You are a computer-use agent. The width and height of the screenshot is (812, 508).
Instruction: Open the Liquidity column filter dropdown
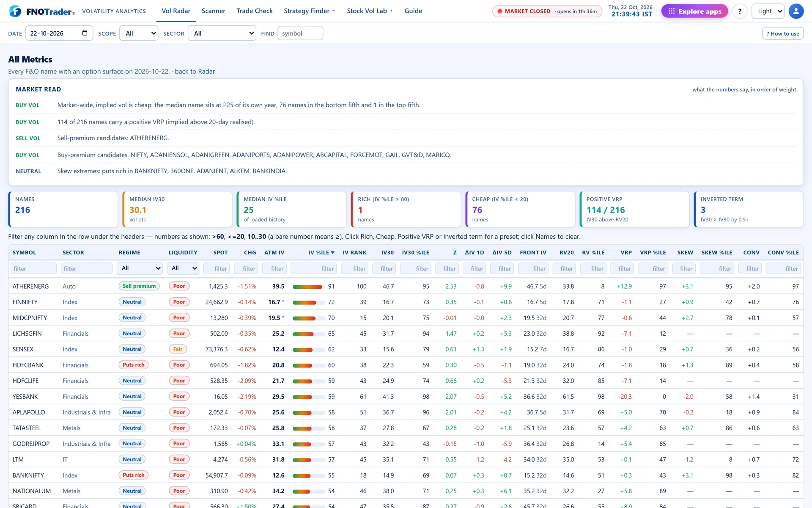coord(183,268)
